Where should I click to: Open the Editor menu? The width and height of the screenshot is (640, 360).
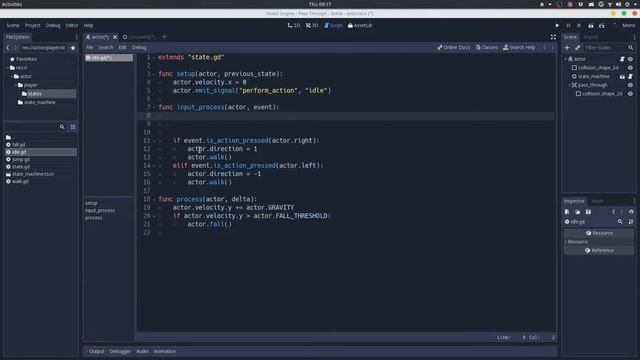pyautogui.click(x=72, y=25)
